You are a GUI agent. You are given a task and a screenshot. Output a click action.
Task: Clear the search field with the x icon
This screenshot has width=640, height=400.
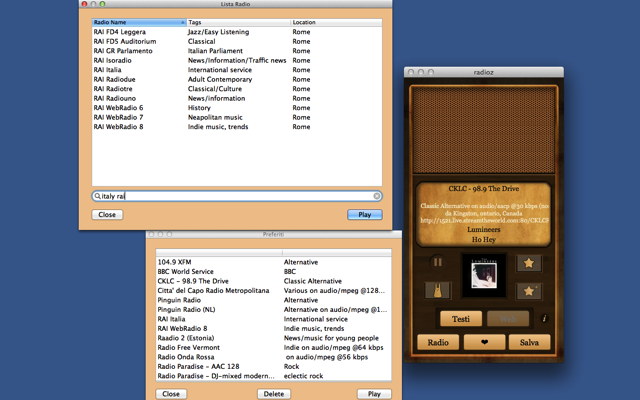click(377, 196)
